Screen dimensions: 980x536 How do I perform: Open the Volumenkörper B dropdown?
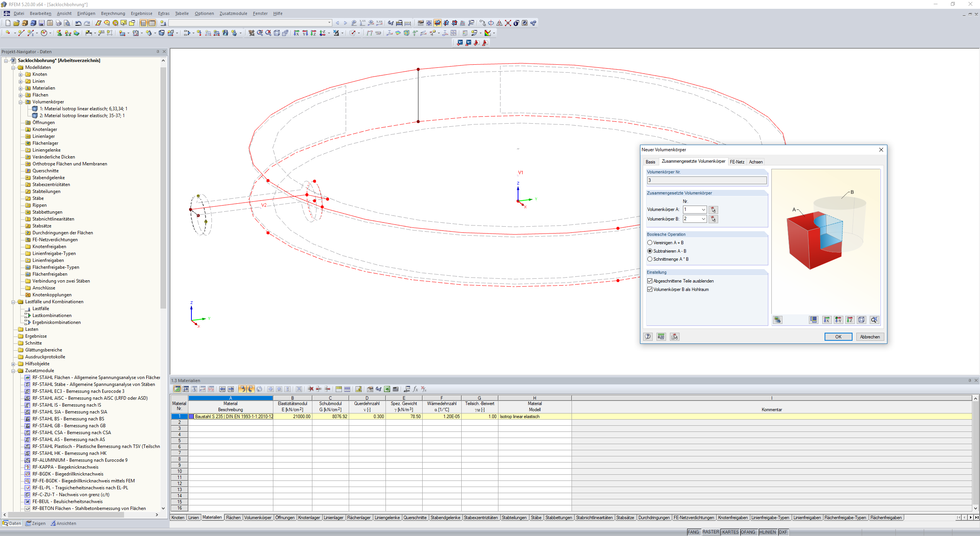tap(703, 219)
